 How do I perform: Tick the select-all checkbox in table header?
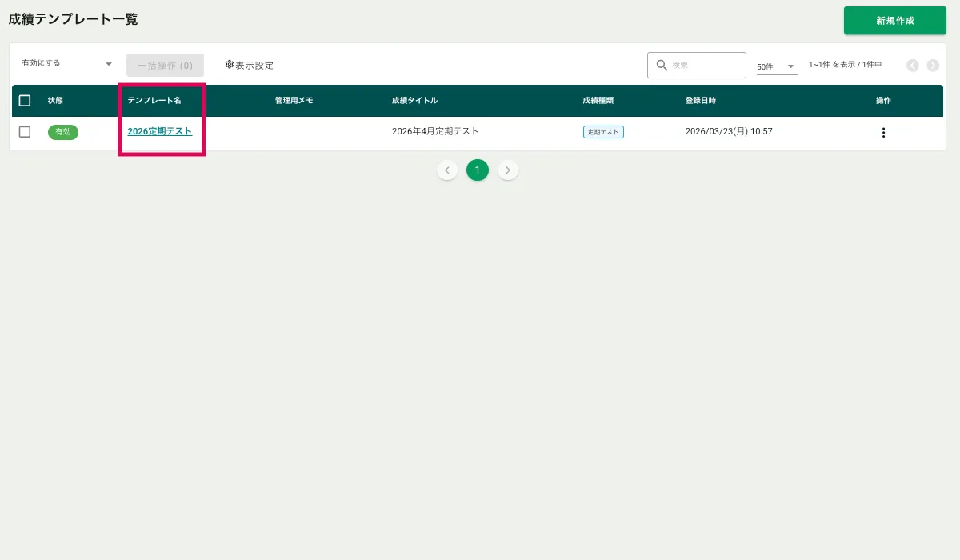click(25, 101)
